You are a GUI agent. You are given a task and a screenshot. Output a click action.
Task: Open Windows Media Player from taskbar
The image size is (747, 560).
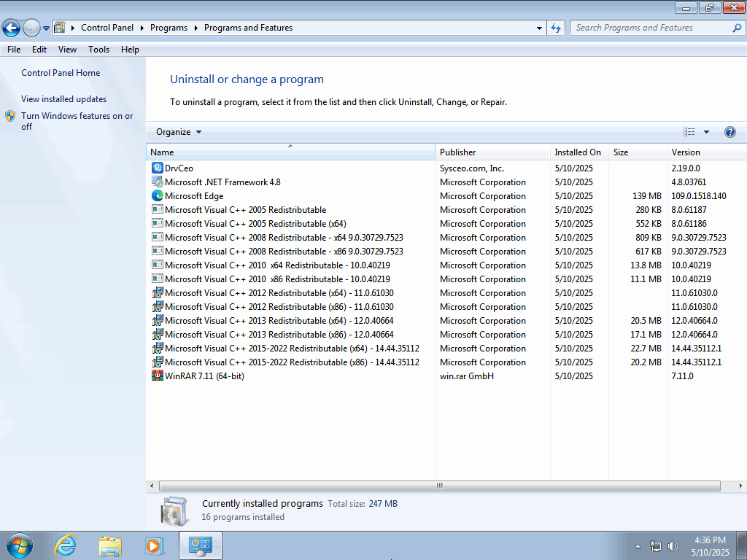pyautogui.click(x=155, y=545)
